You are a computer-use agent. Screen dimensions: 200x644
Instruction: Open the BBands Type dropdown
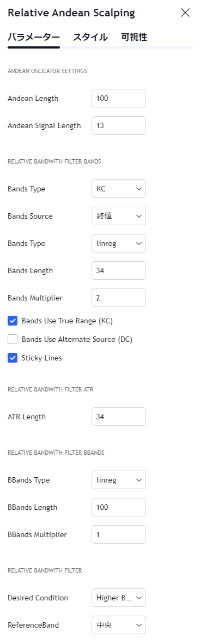(x=119, y=480)
